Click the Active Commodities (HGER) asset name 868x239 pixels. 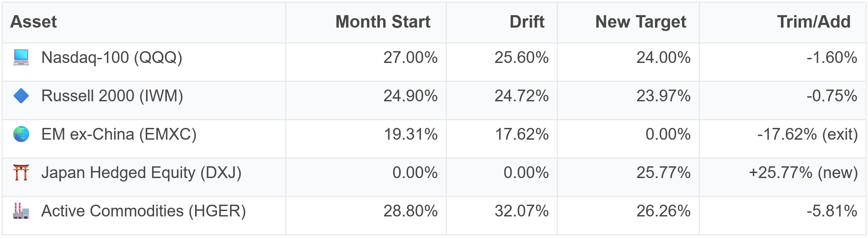tap(144, 211)
